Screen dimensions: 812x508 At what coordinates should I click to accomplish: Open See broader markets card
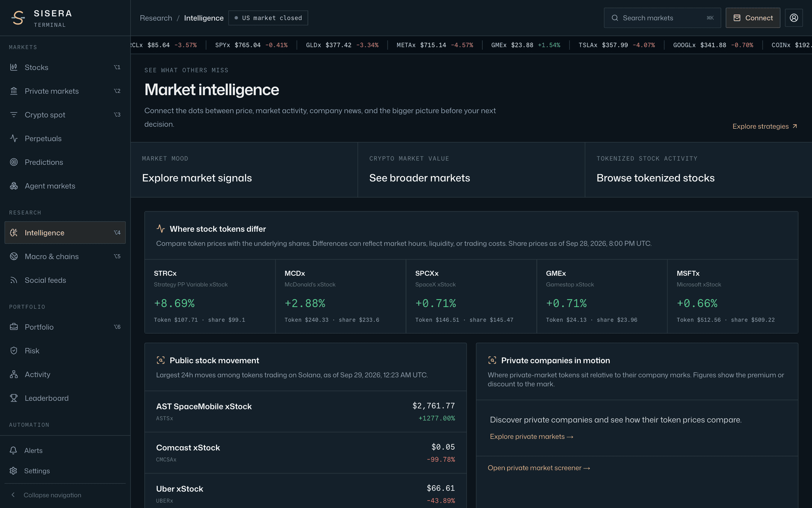tap(471, 170)
